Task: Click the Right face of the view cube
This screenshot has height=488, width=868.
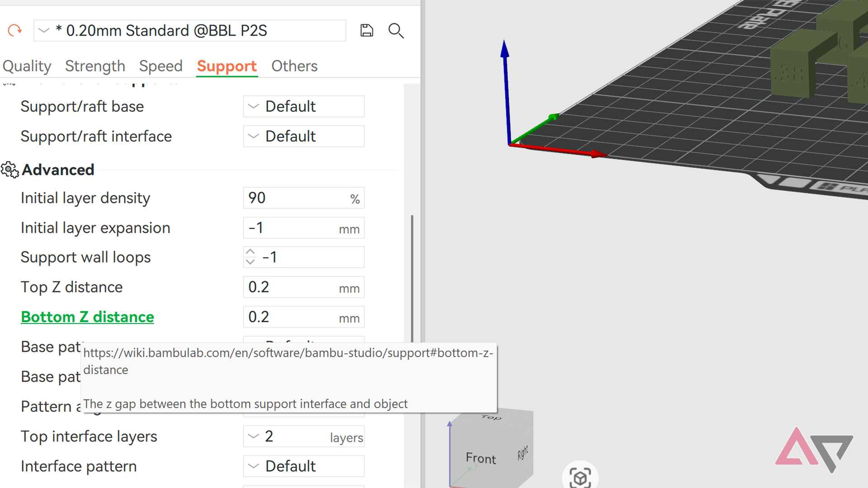Action: coord(523,452)
